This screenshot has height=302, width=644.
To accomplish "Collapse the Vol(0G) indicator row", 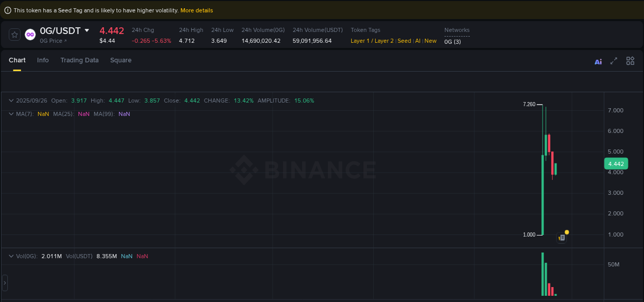I will point(11,256).
